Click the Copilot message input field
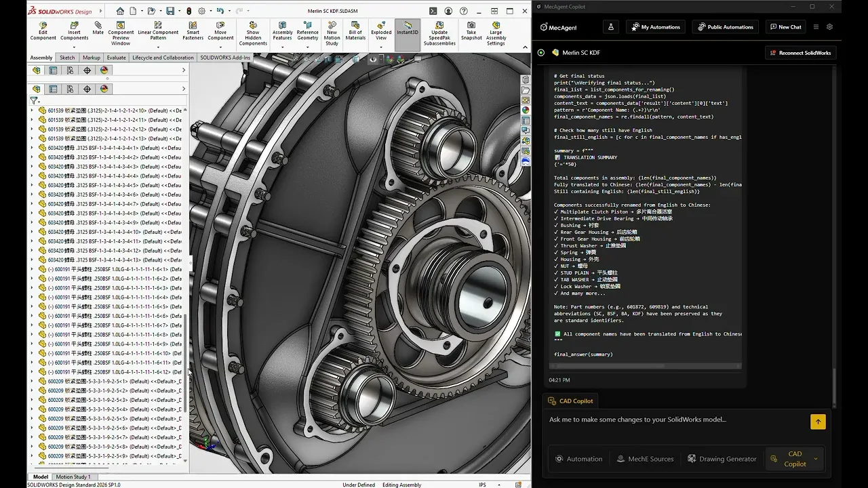The width and height of the screenshot is (868, 488). 678,420
